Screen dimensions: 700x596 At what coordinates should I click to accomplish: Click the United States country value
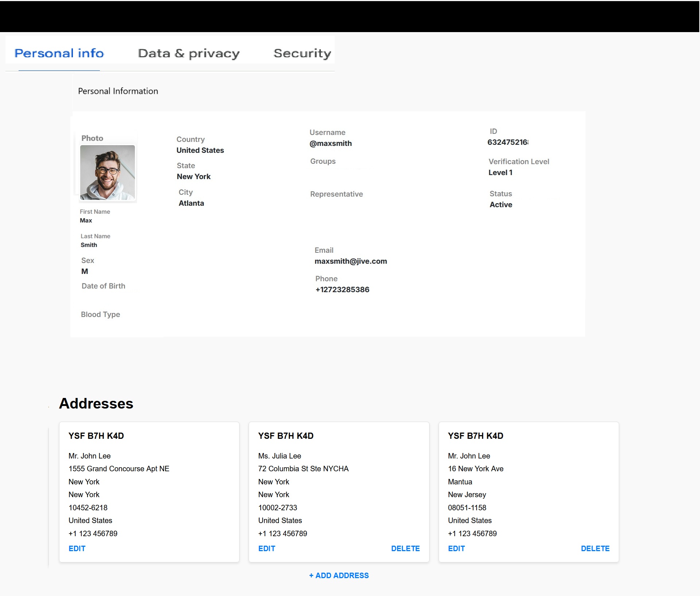pos(200,150)
